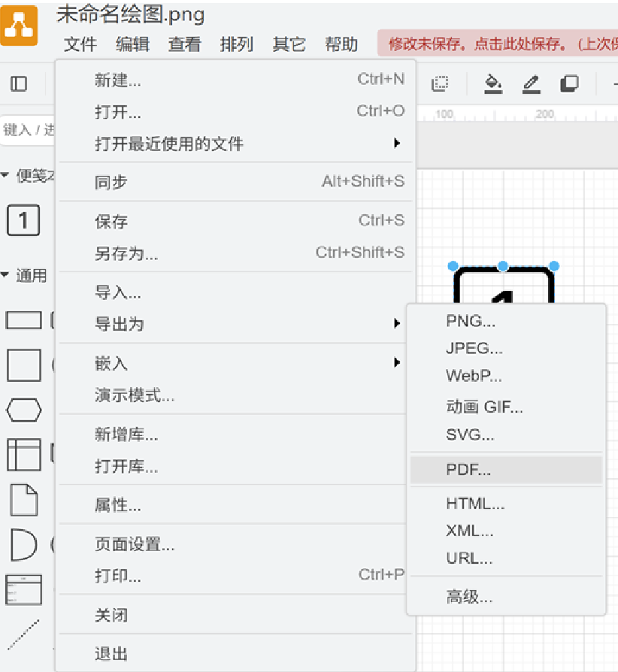Open the 编辑 menu

132,44
